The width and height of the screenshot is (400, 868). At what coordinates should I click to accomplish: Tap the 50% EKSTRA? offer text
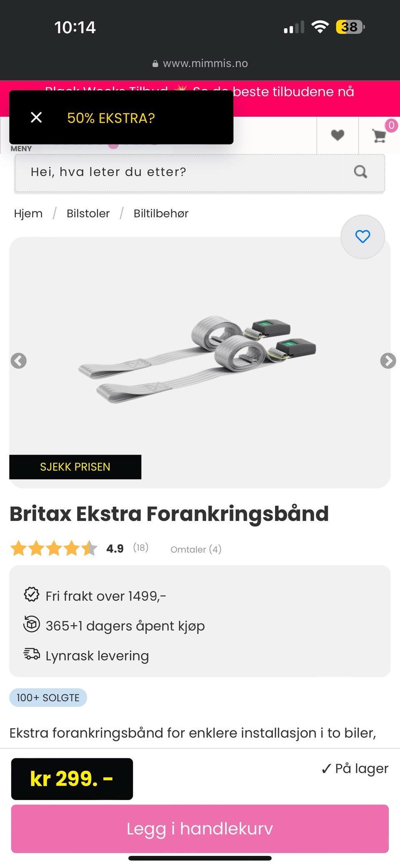point(111,118)
